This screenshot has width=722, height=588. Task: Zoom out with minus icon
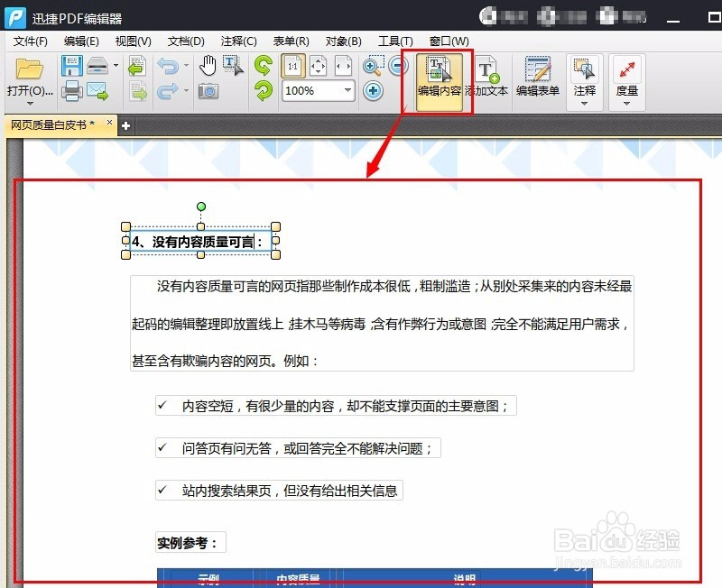(x=398, y=66)
